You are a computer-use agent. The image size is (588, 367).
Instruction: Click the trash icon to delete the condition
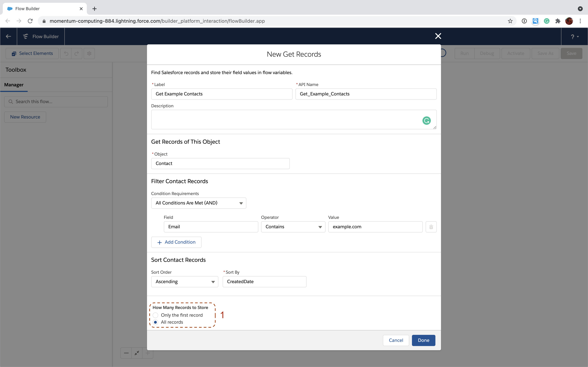[431, 227]
